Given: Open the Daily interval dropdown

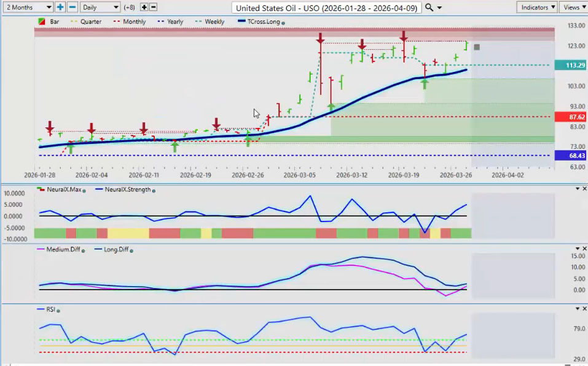Looking at the screenshot, I should 100,7.
